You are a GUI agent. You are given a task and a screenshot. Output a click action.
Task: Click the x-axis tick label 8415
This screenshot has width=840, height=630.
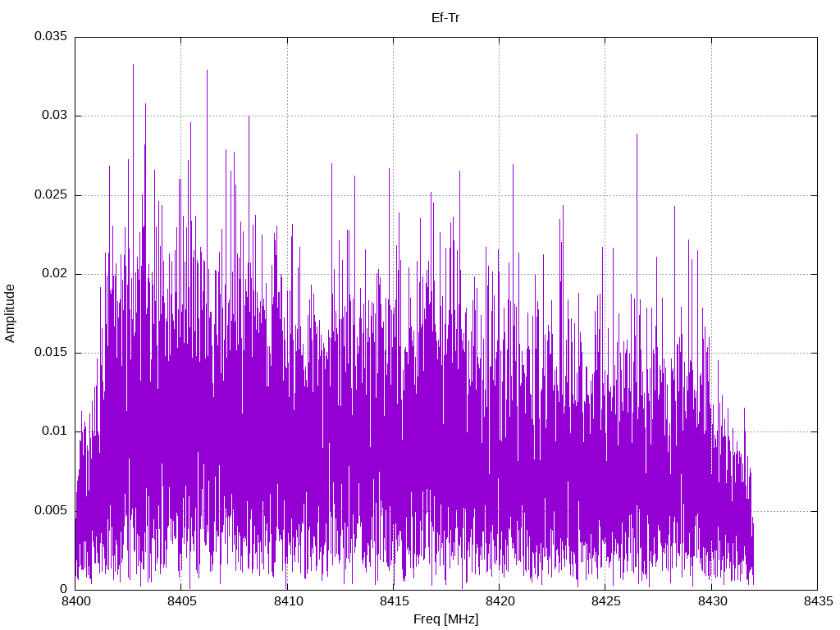[394, 601]
